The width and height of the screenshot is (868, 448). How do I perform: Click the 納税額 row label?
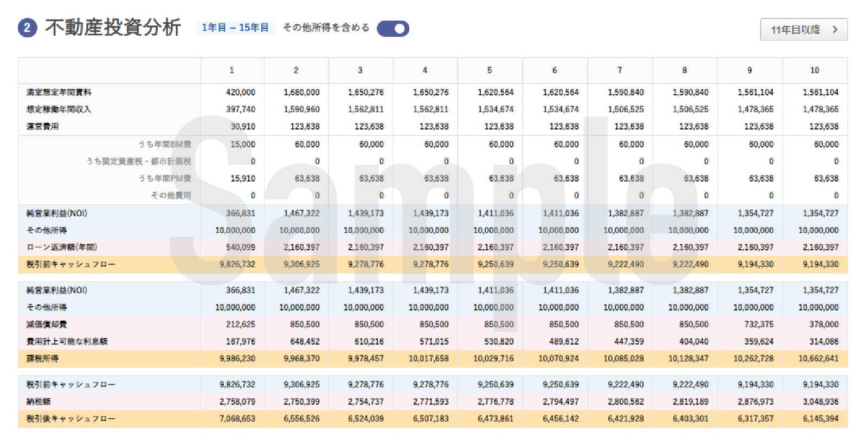click(38, 401)
